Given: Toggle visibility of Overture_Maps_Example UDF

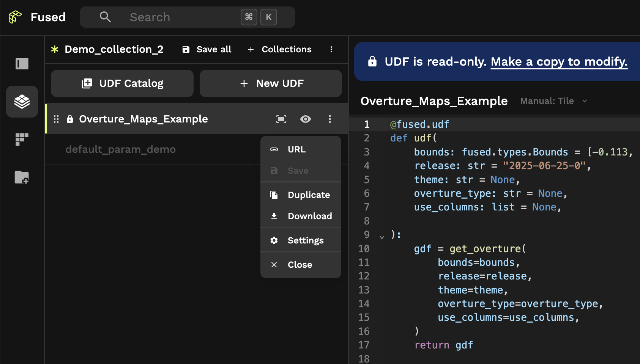Looking at the screenshot, I should click(x=306, y=119).
